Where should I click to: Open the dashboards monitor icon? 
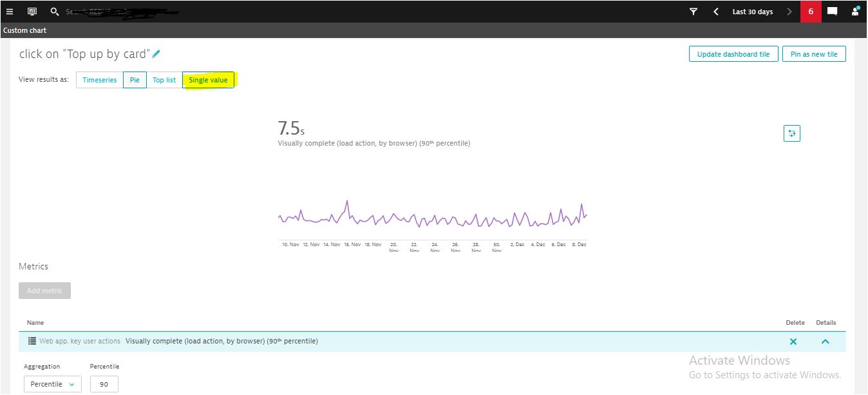(x=32, y=12)
